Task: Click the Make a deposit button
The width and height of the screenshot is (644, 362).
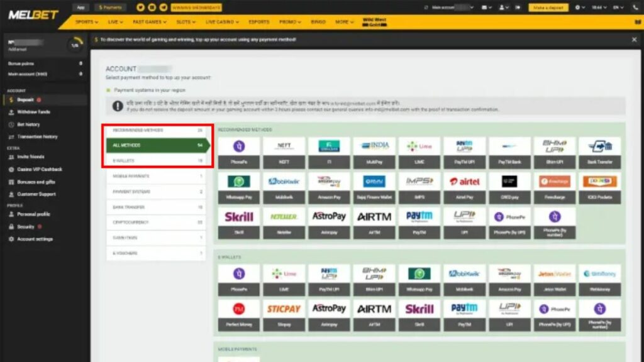Action: (548, 8)
